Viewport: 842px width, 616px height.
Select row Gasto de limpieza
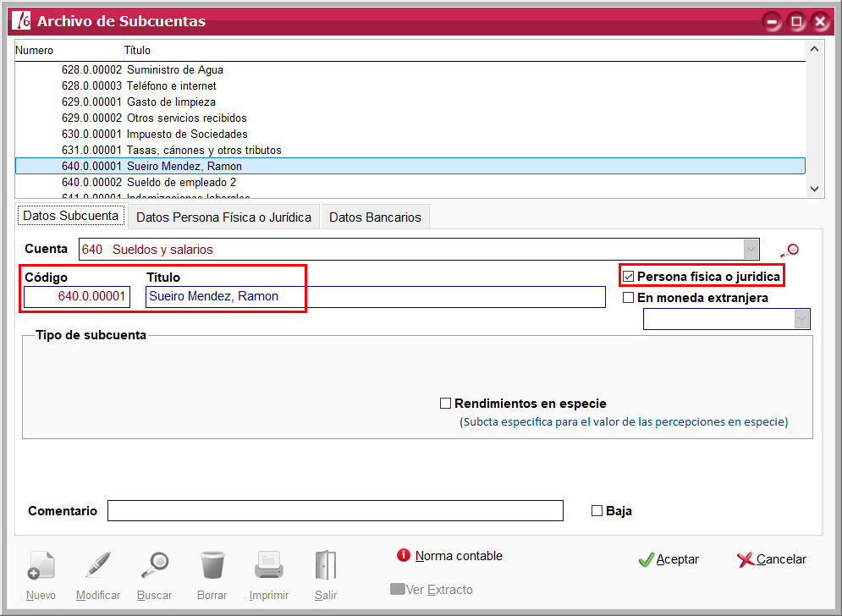410,102
